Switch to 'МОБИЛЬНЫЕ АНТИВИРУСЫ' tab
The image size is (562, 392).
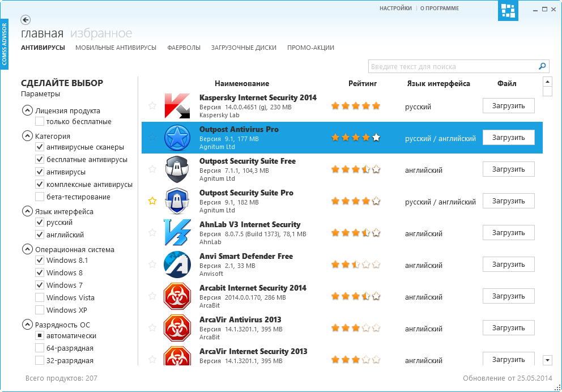(116, 48)
